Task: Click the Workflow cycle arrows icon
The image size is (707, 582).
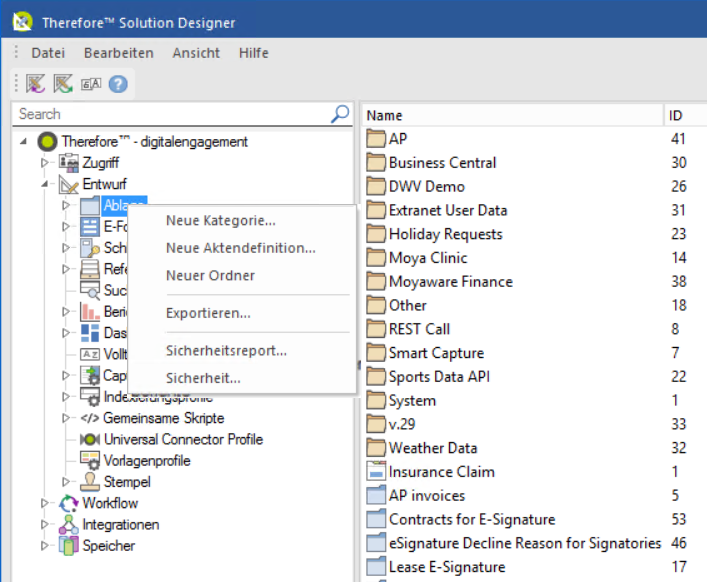Action: coord(69,504)
